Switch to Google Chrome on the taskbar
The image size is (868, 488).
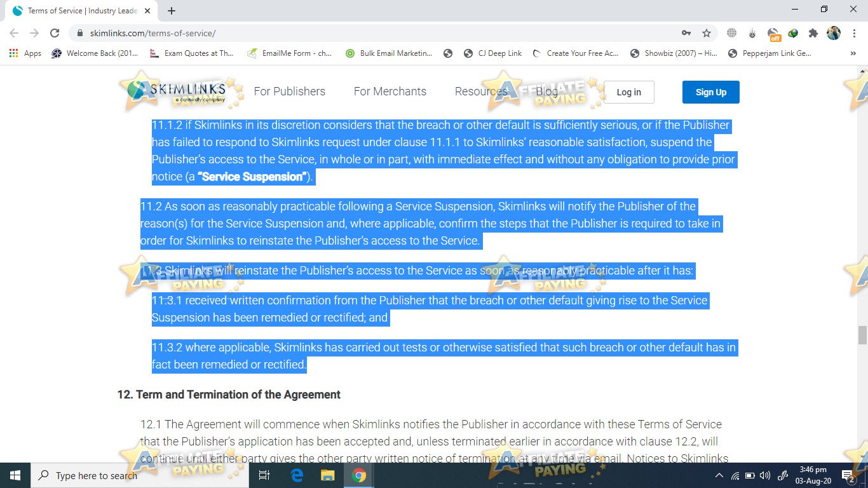pyautogui.click(x=358, y=475)
